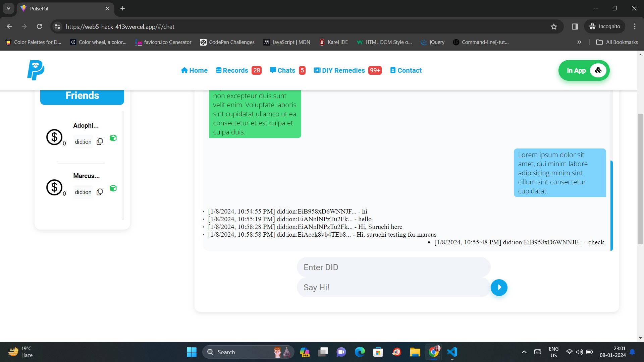This screenshot has width=644, height=362.
Task: Copy Marcus's DID with copy icon
Action: [100, 192]
